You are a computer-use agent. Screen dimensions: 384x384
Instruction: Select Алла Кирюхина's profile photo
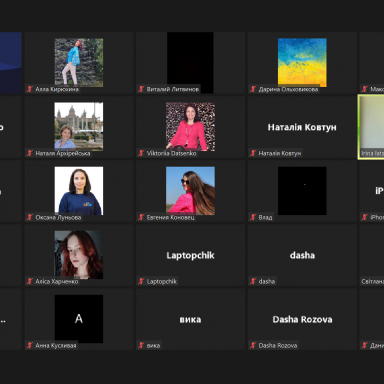pyautogui.click(x=79, y=62)
